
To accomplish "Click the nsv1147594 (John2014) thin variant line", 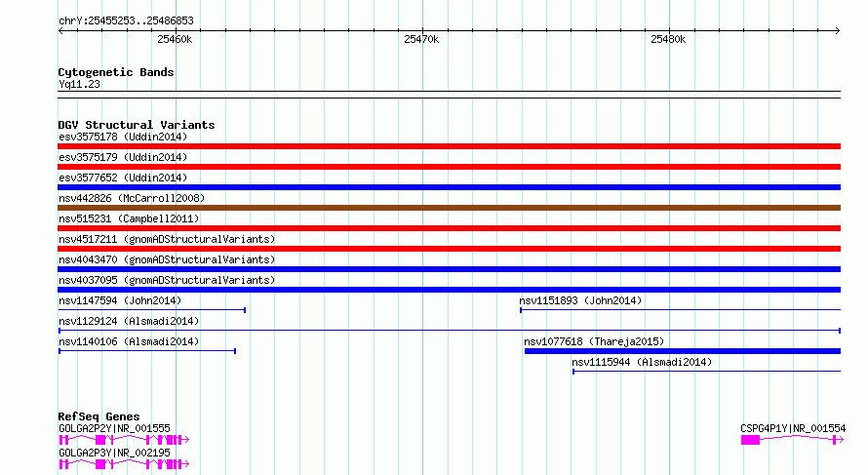I will pyautogui.click(x=152, y=310).
